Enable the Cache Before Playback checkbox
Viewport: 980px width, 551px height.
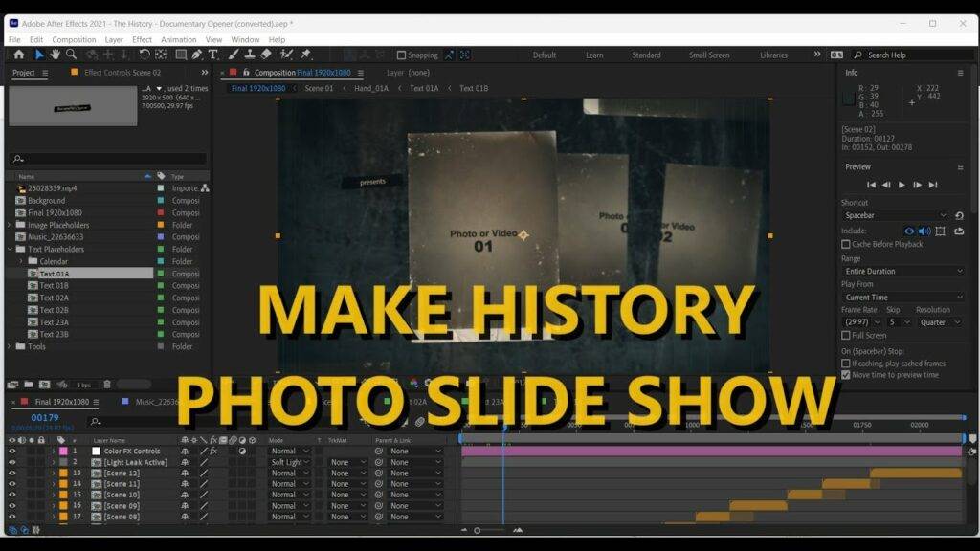coord(845,244)
